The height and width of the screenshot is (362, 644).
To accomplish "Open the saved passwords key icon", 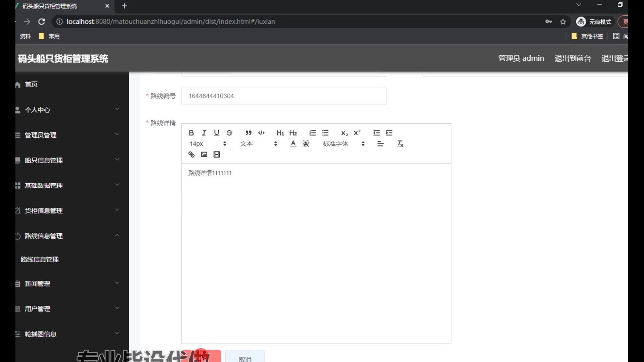I will [548, 22].
